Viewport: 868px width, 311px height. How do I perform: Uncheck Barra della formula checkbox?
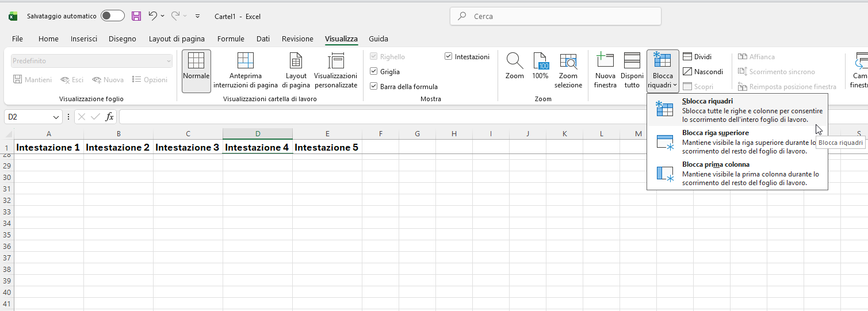pyautogui.click(x=374, y=87)
